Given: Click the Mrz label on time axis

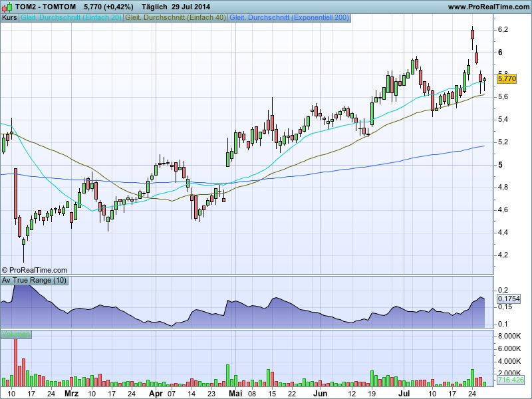Looking at the screenshot, I should (x=71, y=393).
